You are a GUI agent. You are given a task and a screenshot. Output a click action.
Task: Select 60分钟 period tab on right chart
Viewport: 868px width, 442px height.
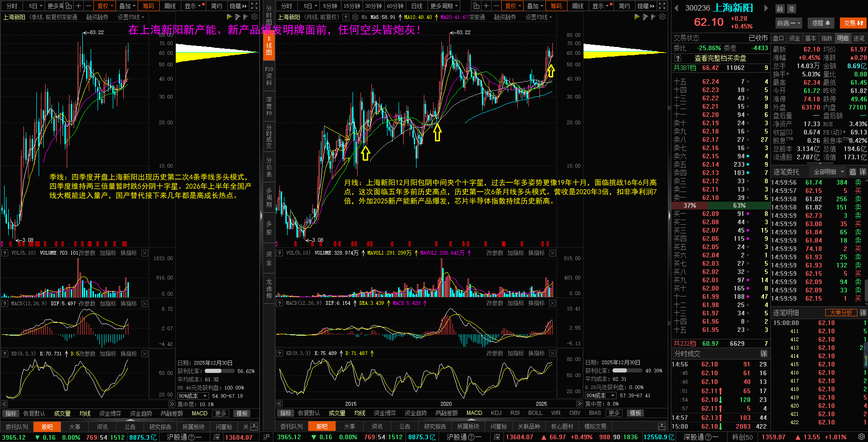395,6
